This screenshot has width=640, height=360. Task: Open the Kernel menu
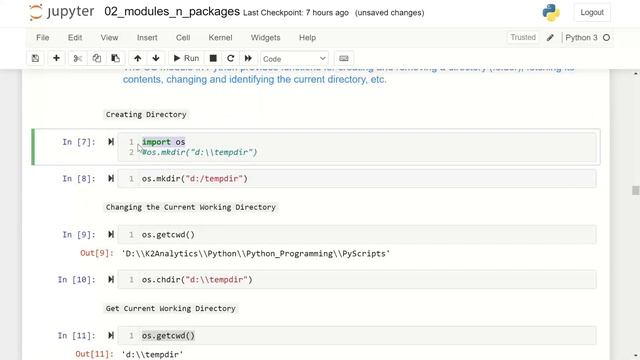click(220, 38)
